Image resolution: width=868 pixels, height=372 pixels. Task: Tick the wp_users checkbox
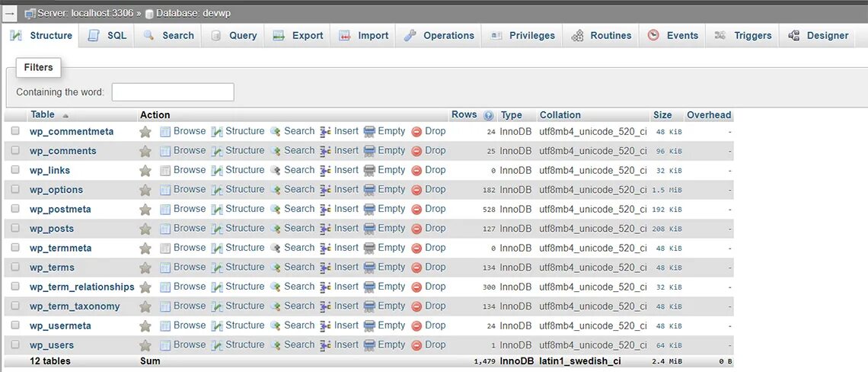[x=15, y=345]
